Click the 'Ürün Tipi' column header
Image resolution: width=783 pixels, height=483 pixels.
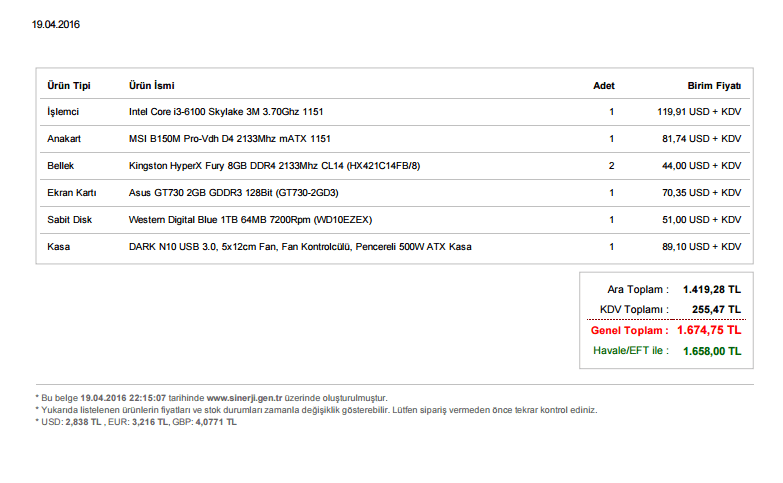click(69, 85)
